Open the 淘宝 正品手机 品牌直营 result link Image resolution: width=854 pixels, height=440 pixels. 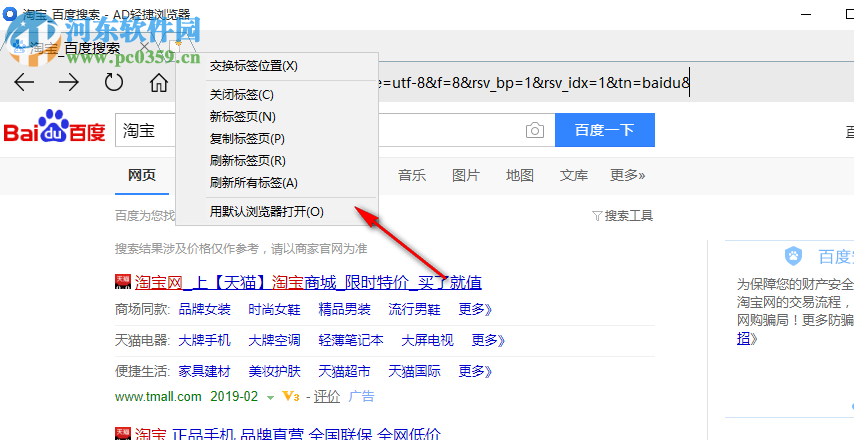288,435
